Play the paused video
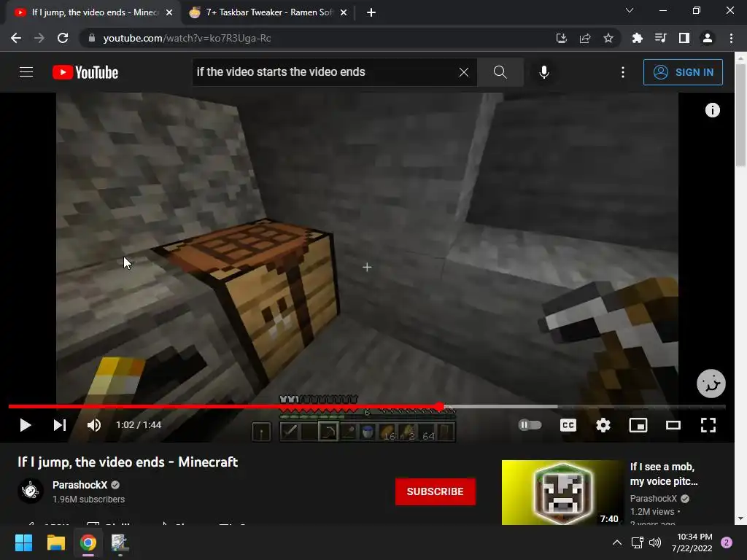Viewport: 747px width, 560px height. tap(26, 425)
